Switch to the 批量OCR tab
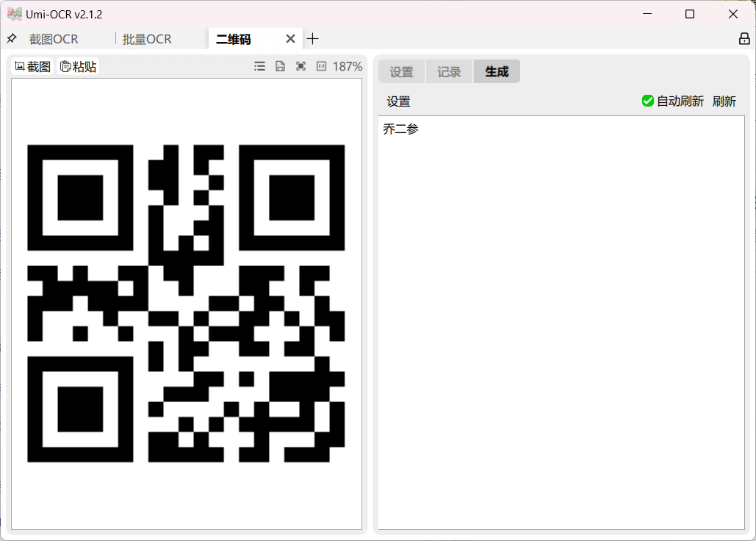The image size is (756, 541). click(x=147, y=39)
